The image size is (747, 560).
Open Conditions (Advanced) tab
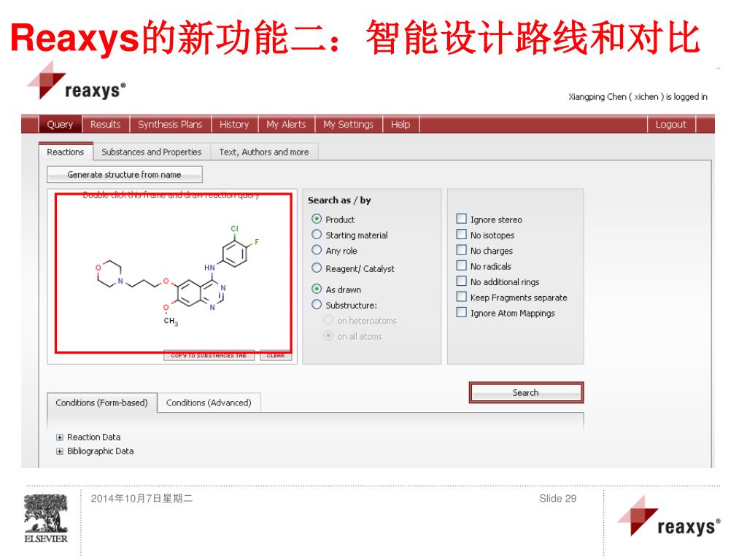click(x=209, y=402)
